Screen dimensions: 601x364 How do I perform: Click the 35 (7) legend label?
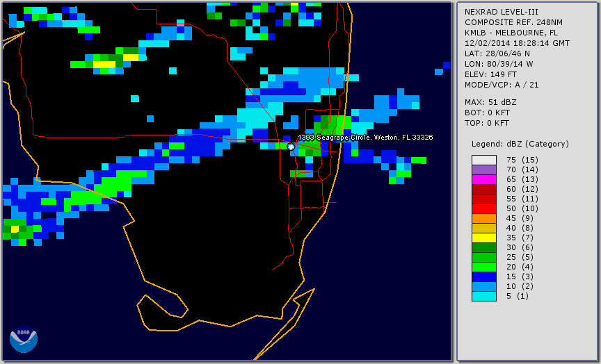520,238
